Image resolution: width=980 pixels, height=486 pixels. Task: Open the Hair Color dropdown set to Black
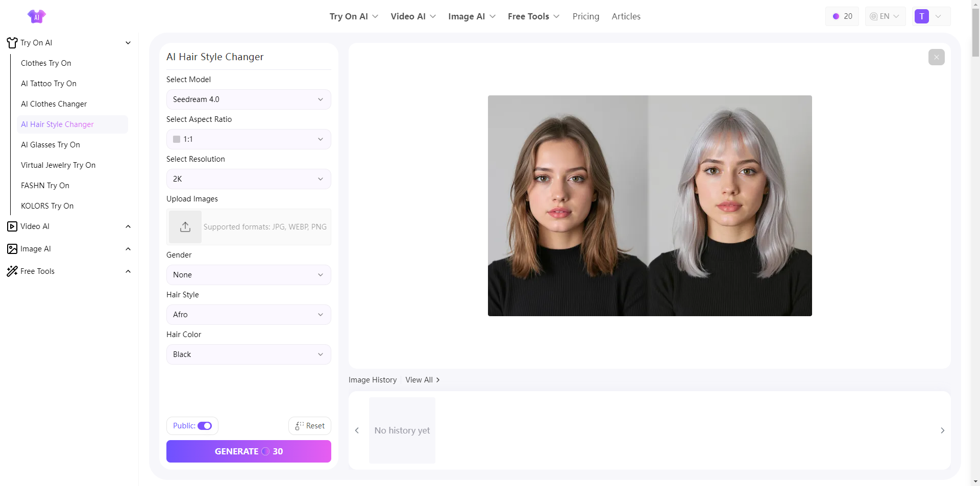coord(249,354)
